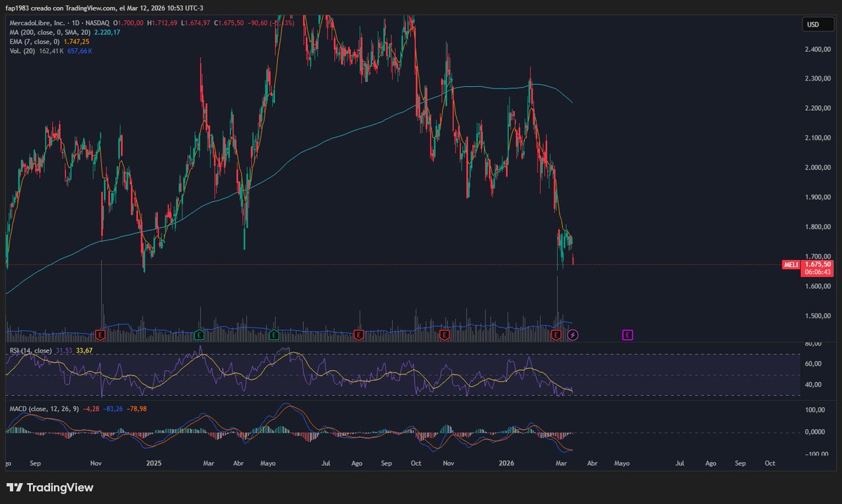Click the RSI 60,00 axis label
Image resolution: width=842 pixels, height=504 pixels.
click(x=813, y=364)
